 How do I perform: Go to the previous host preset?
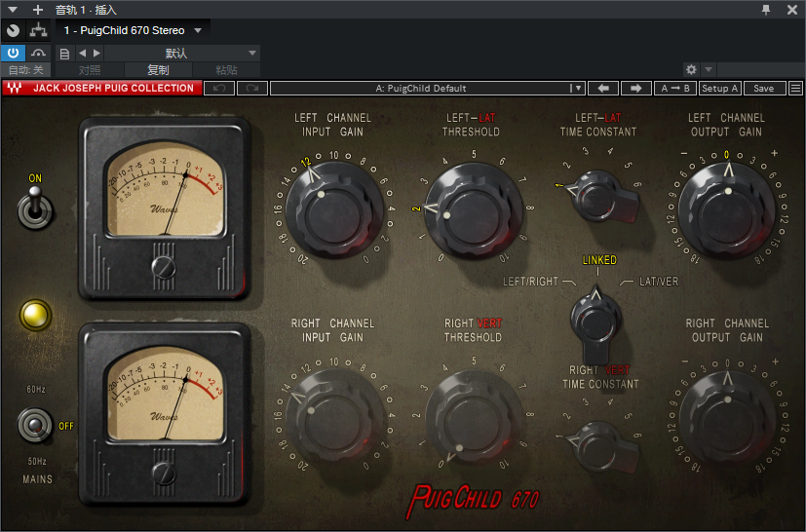point(82,53)
